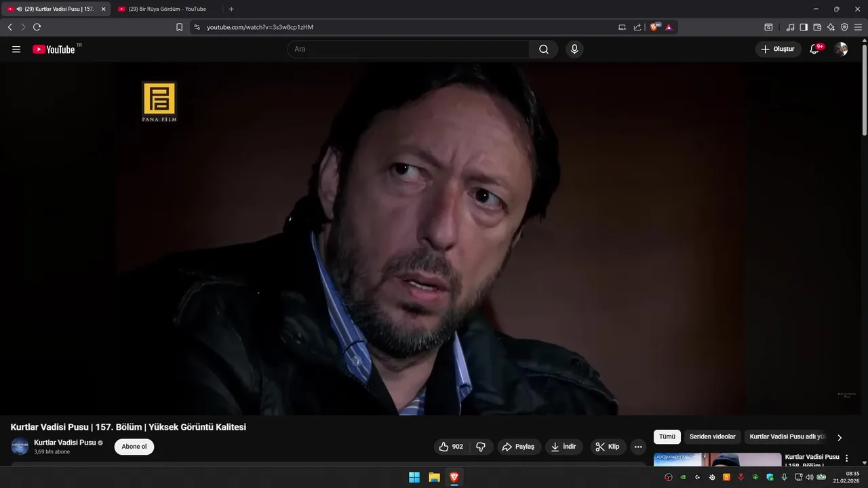Screen dimensions: 868x488
Task: Click suggested video title Kurtlar Vadisi Pusu
Action: pos(812,460)
